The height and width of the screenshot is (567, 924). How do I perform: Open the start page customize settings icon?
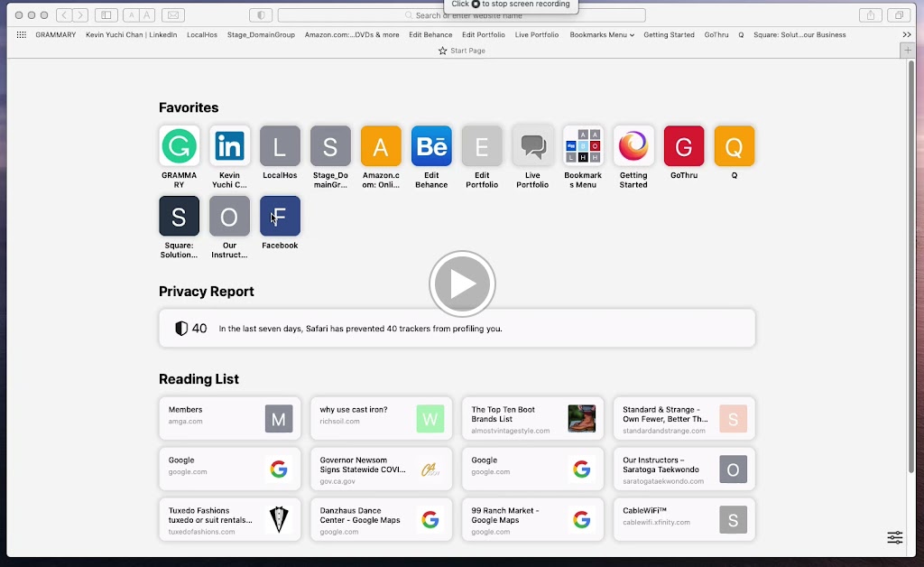point(894,537)
